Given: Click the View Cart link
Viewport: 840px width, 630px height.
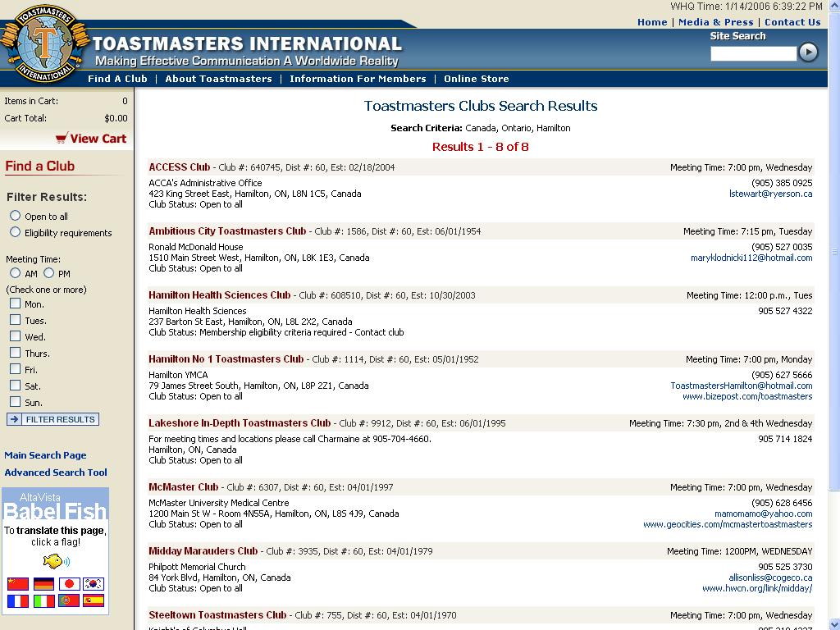Looking at the screenshot, I should click(98, 139).
